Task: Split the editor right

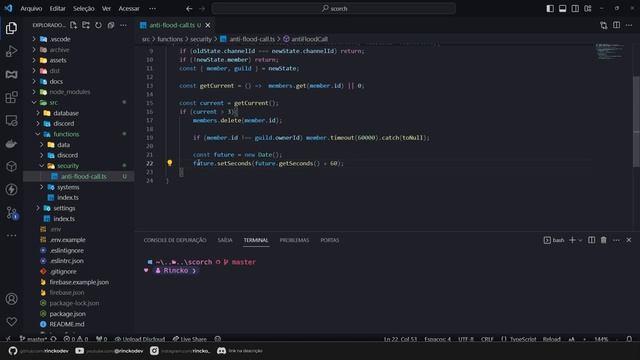Action: coord(616,25)
